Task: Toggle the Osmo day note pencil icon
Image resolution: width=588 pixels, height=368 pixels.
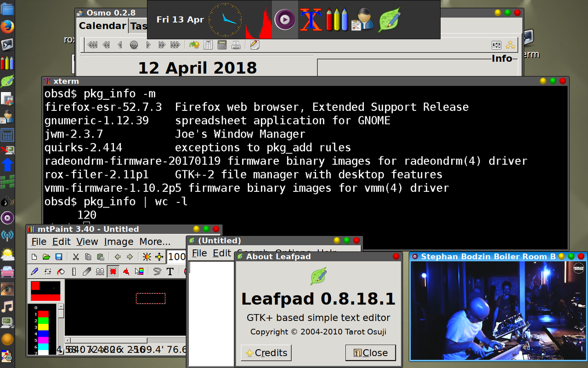Action: [x=254, y=45]
